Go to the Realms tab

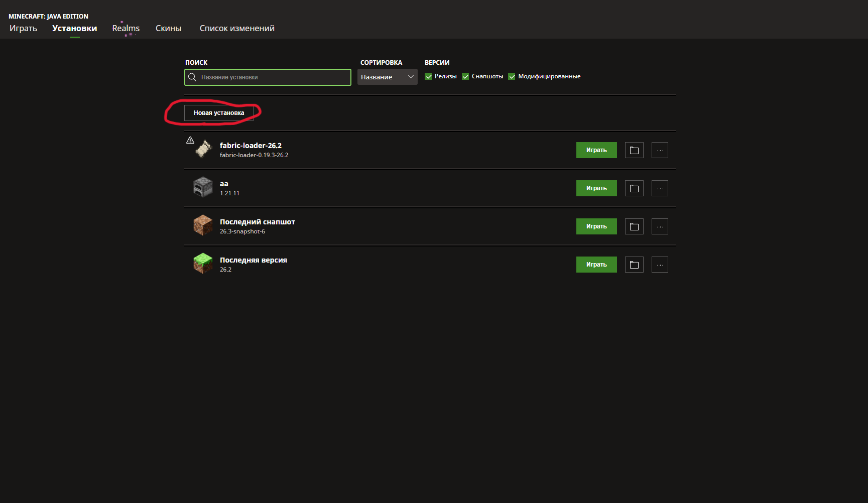[126, 29]
